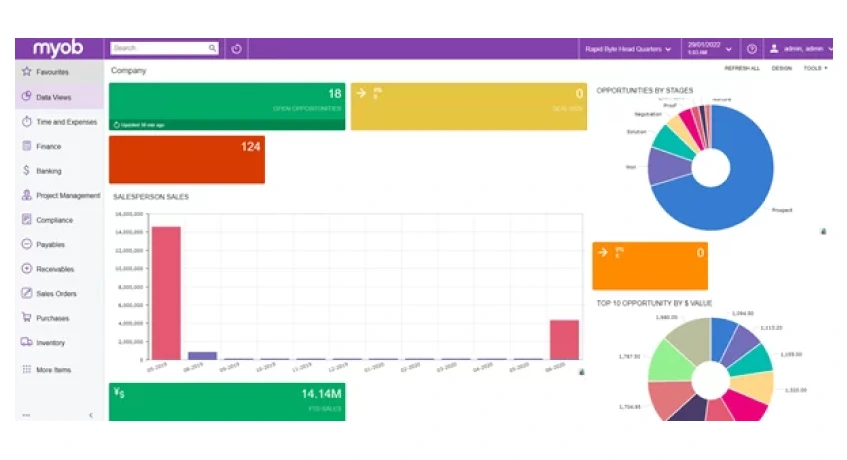This screenshot has width=847, height=460.
Task: Go to Compliance in the sidebar
Action: [59, 220]
